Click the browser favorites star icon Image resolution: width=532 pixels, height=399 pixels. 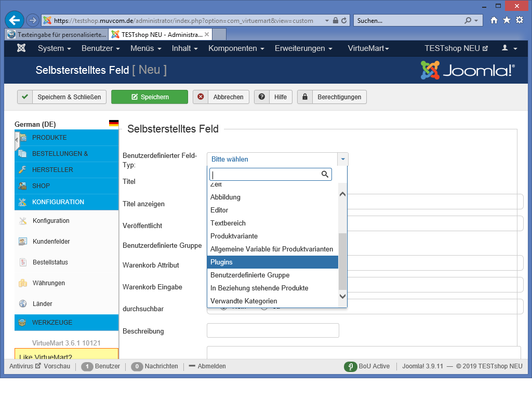(x=507, y=20)
